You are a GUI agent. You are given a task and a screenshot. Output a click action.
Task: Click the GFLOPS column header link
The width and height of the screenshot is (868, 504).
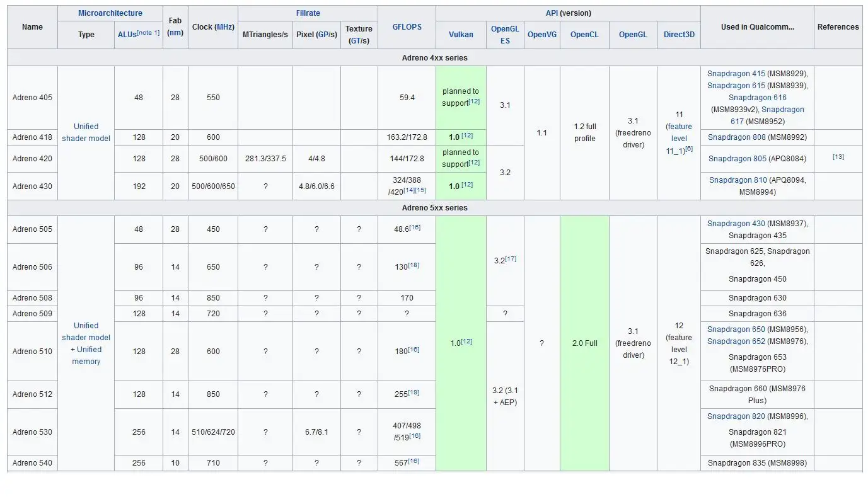click(407, 27)
